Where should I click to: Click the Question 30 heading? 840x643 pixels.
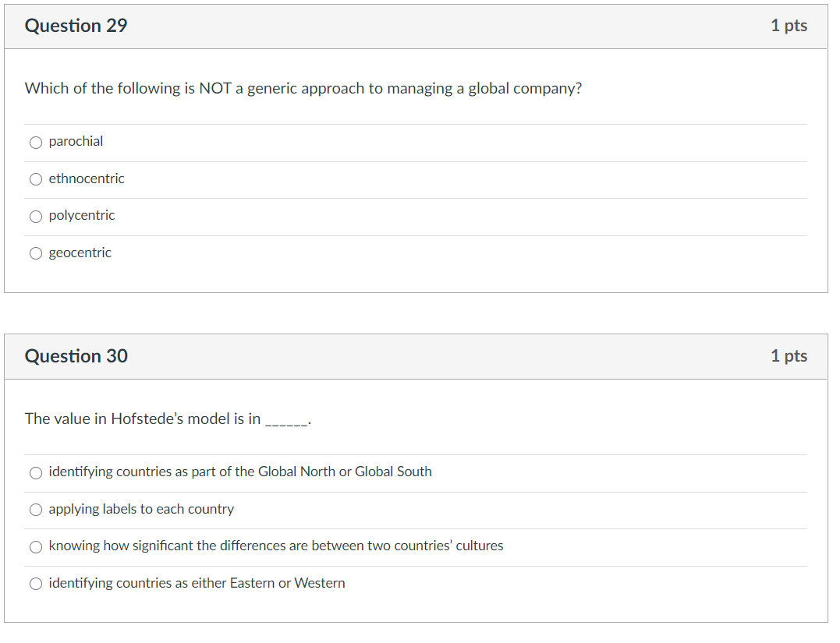pos(76,356)
